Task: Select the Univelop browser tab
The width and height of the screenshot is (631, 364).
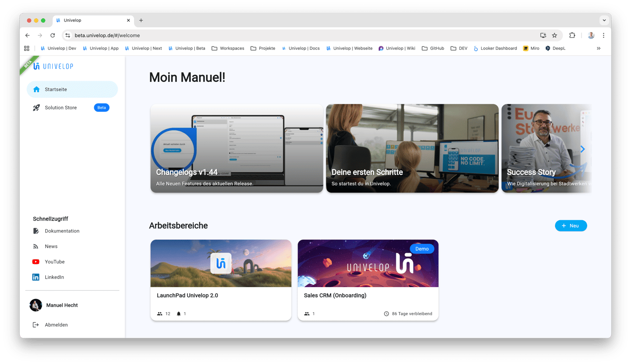Action: (93, 20)
